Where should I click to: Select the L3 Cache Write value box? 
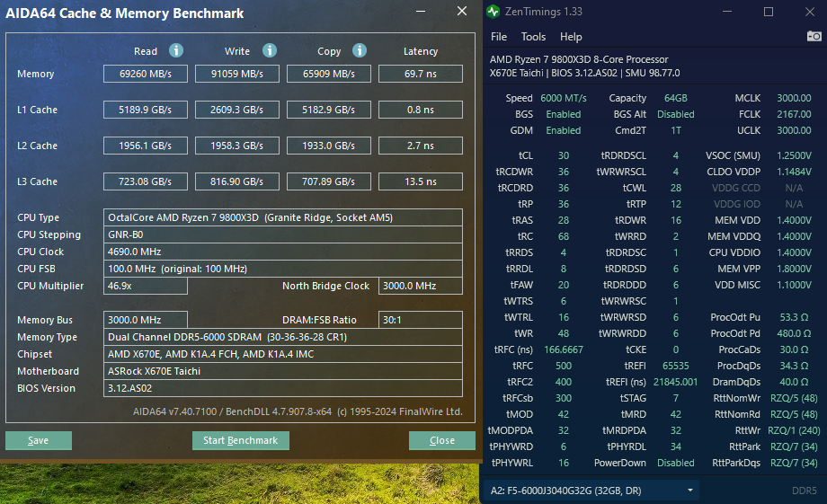click(236, 181)
